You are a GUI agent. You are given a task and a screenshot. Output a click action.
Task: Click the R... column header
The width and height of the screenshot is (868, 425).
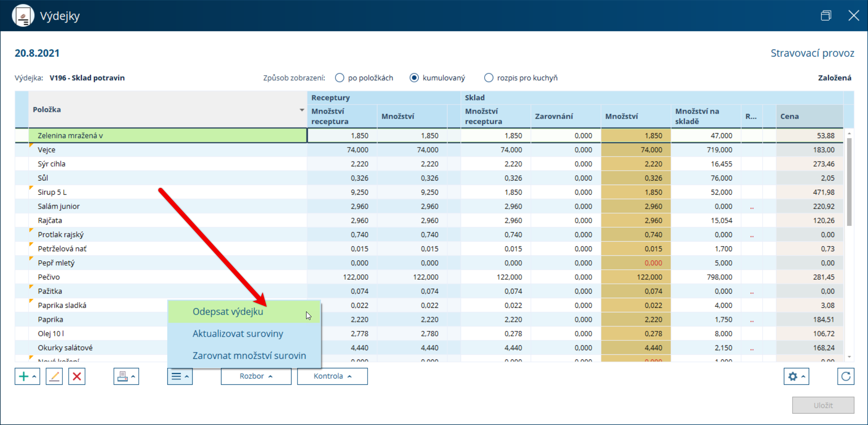point(751,116)
